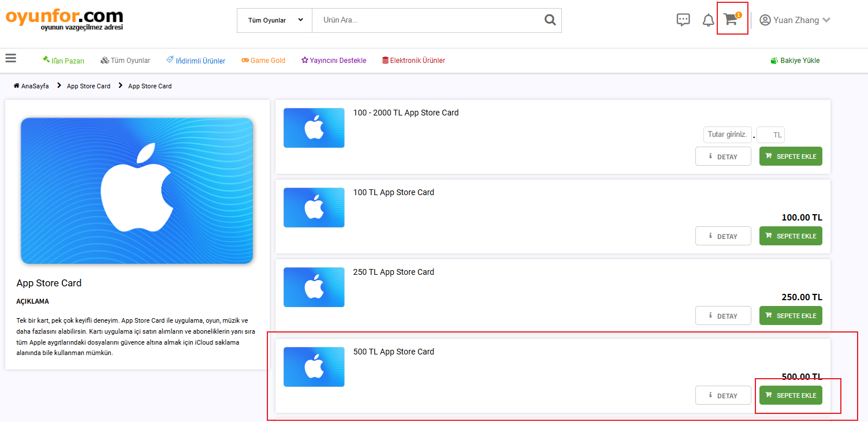Open the shopping cart icon

click(x=731, y=20)
